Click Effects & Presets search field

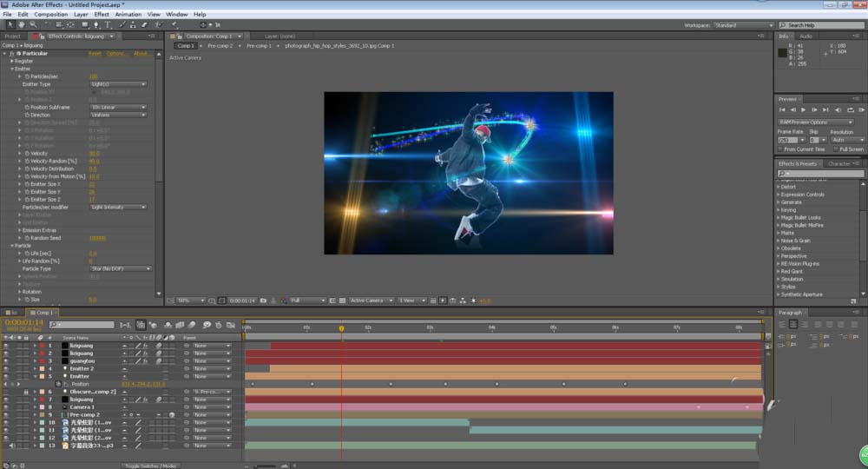(x=820, y=174)
